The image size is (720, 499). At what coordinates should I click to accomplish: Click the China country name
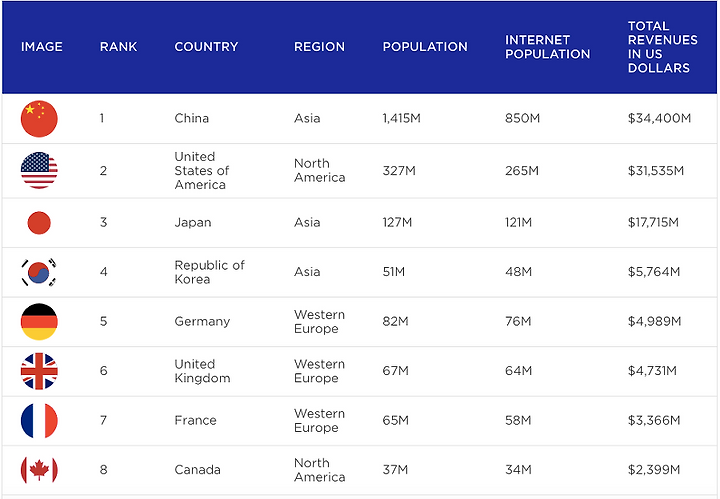[191, 118]
